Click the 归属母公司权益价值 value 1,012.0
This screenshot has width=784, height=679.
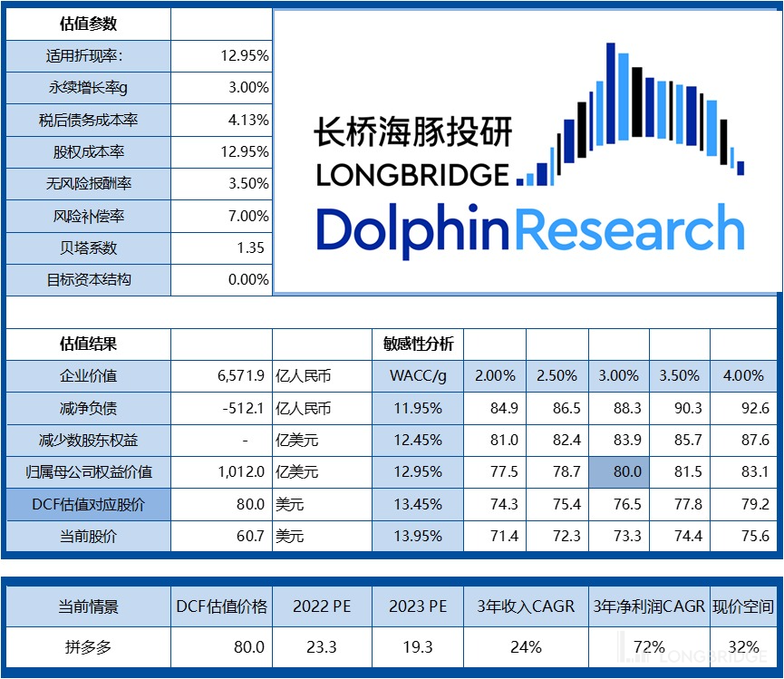click(222, 472)
